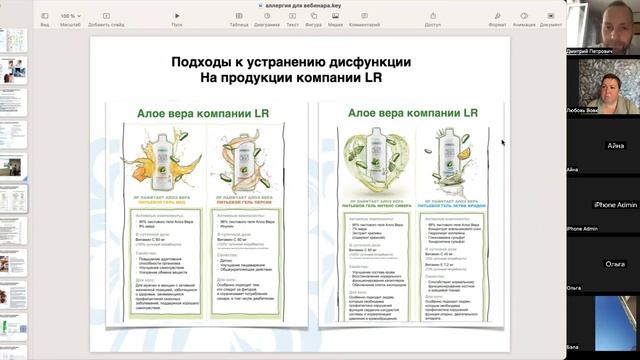
Task: Select the Ольга participant tile
Action: click(x=603, y=264)
